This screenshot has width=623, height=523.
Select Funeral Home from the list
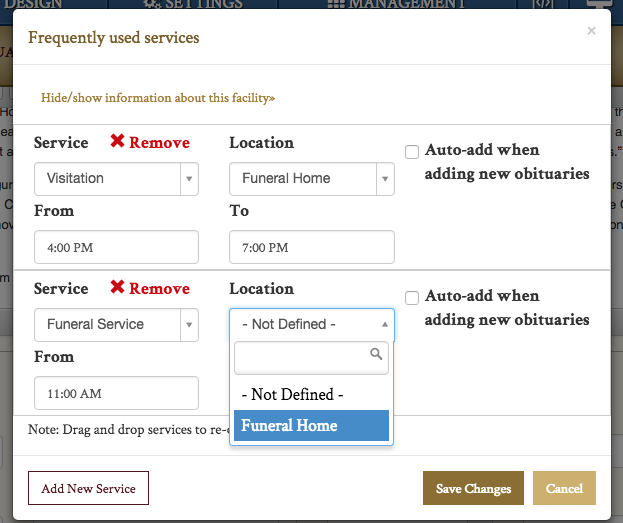click(309, 425)
